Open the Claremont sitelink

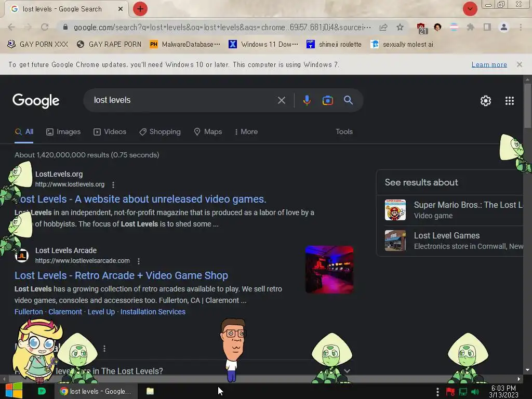click(65, 312)
